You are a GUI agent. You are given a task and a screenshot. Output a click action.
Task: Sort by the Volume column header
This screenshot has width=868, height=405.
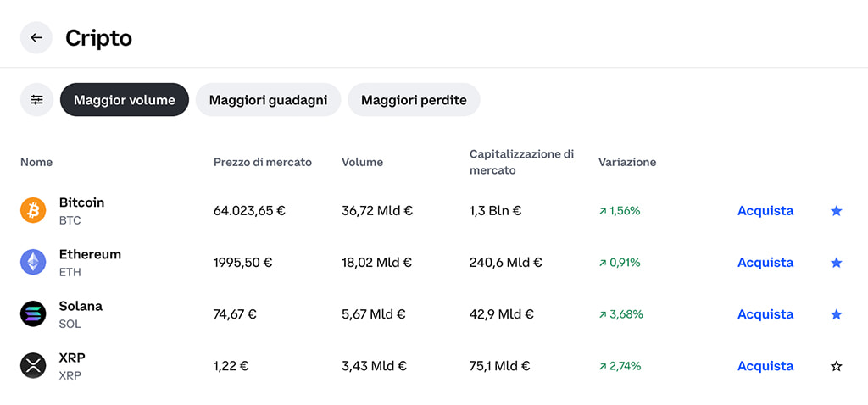click(362, 162)
